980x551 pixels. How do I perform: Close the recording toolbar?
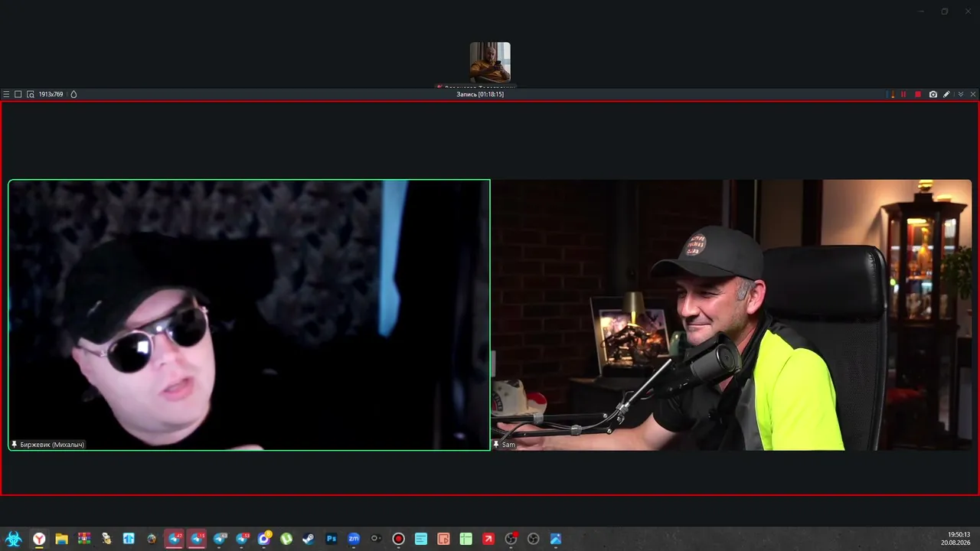click(973, 94)
